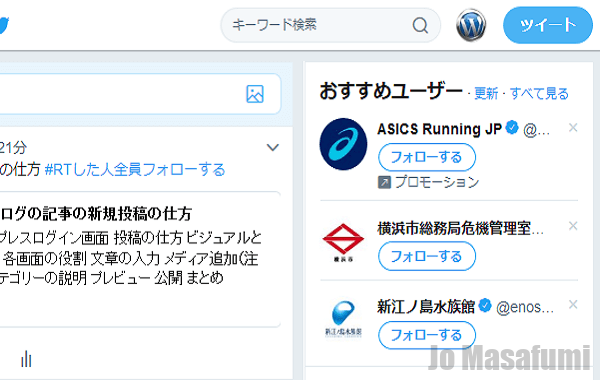Click the 更新 refresh link

pyautogui.click(x=486, y=93)
